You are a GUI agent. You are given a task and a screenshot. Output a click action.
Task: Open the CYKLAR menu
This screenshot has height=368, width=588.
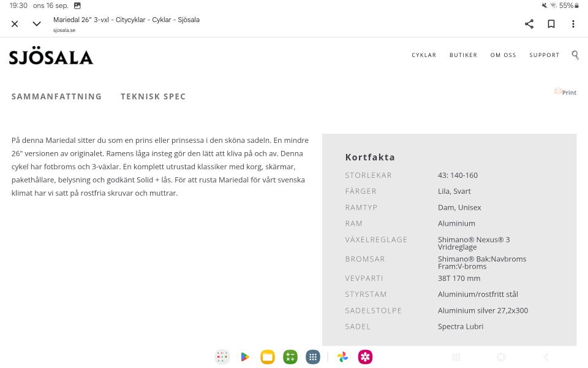[424, 55]
